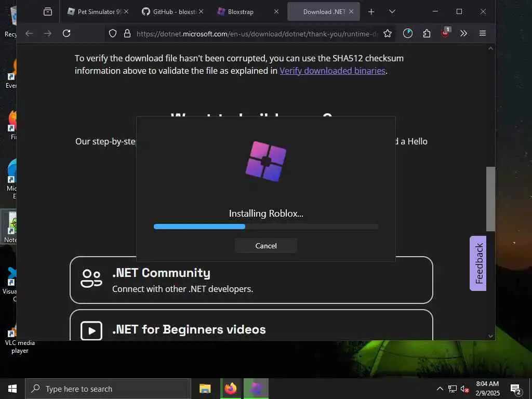Open .NET for Beginners videos card
The height and width of the screenshot is (399, 532).
251,325
